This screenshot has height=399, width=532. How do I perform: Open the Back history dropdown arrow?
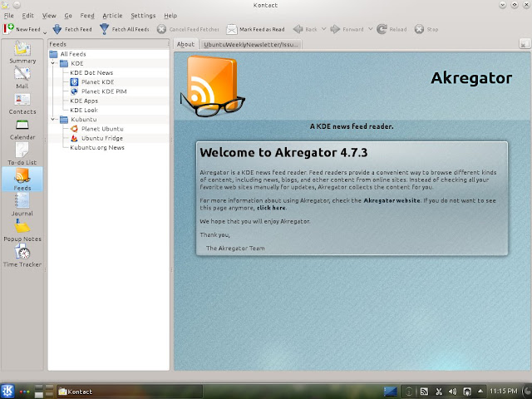323,29
